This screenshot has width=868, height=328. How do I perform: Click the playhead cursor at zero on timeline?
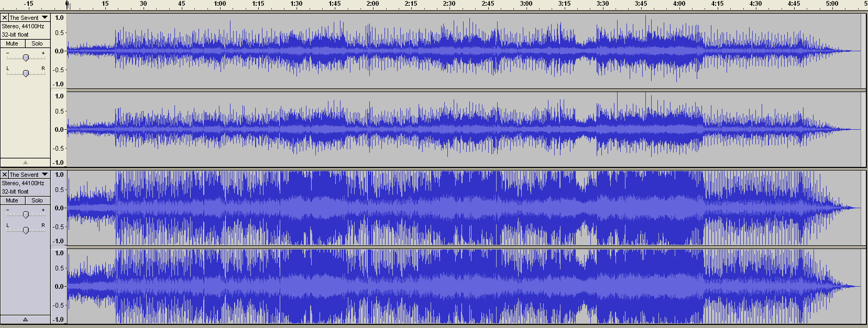point(68,5)
